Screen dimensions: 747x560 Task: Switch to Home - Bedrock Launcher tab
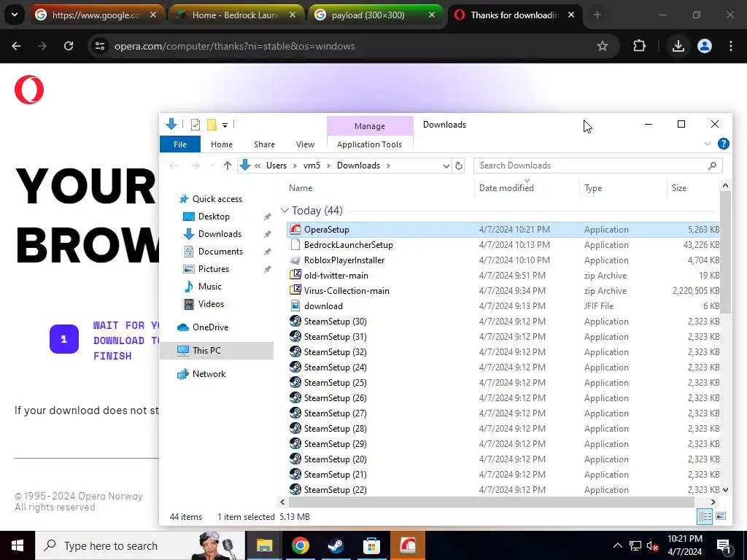(x=236, y=15)
